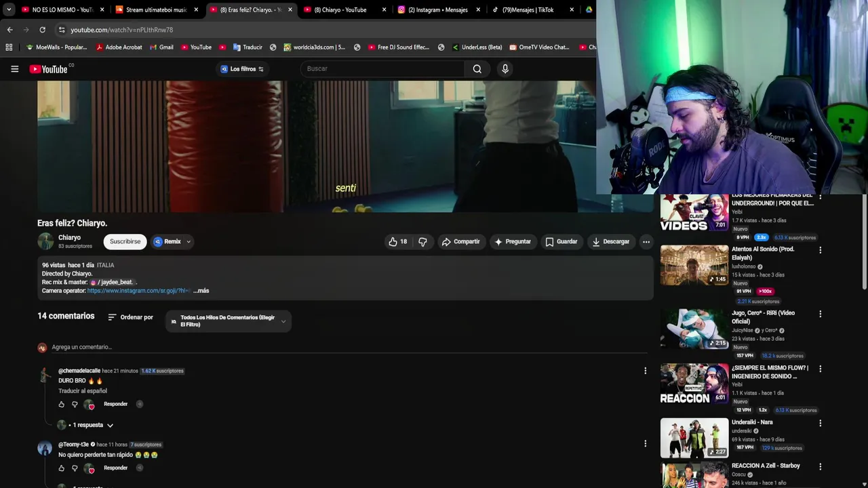Open menu for 'Underaiki - Nara' video

pyautogui.click(x=820, y=423)
